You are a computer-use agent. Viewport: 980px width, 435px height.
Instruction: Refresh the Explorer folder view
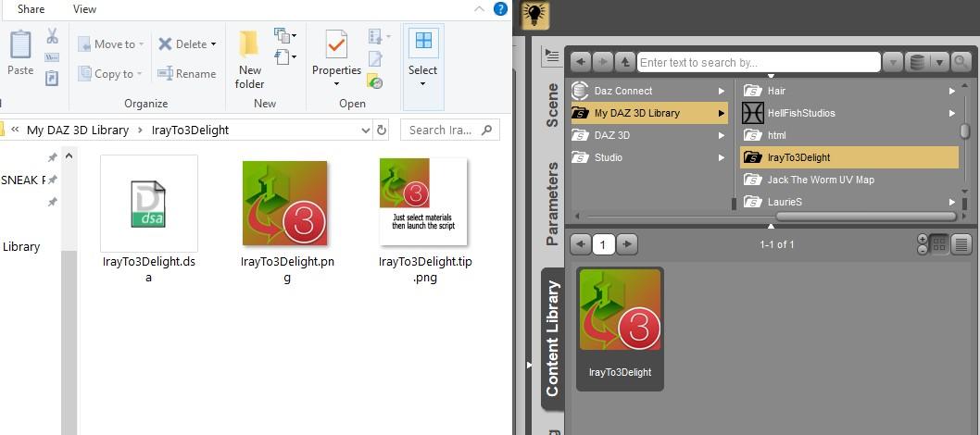382,130
